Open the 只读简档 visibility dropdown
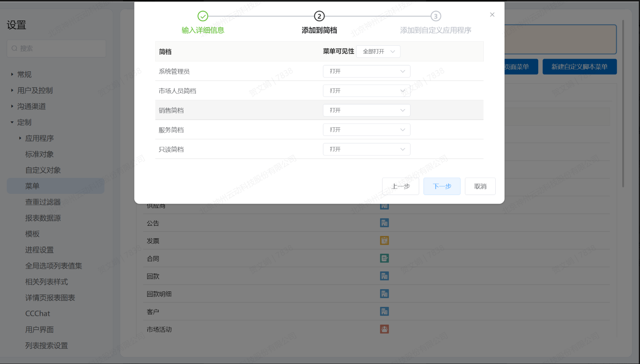640x364 pixels. pyautogui.click(x=366, y=149)
